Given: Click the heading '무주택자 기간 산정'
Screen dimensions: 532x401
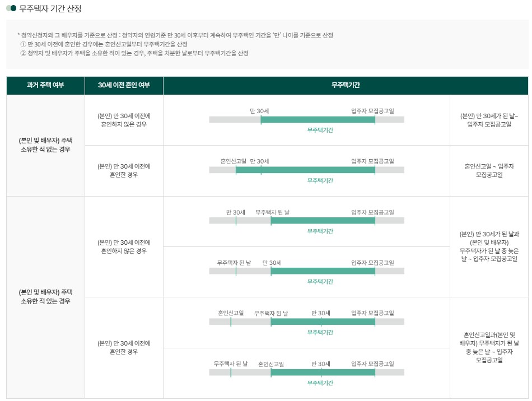Looking at the screenshot, I should click(50, 8).
